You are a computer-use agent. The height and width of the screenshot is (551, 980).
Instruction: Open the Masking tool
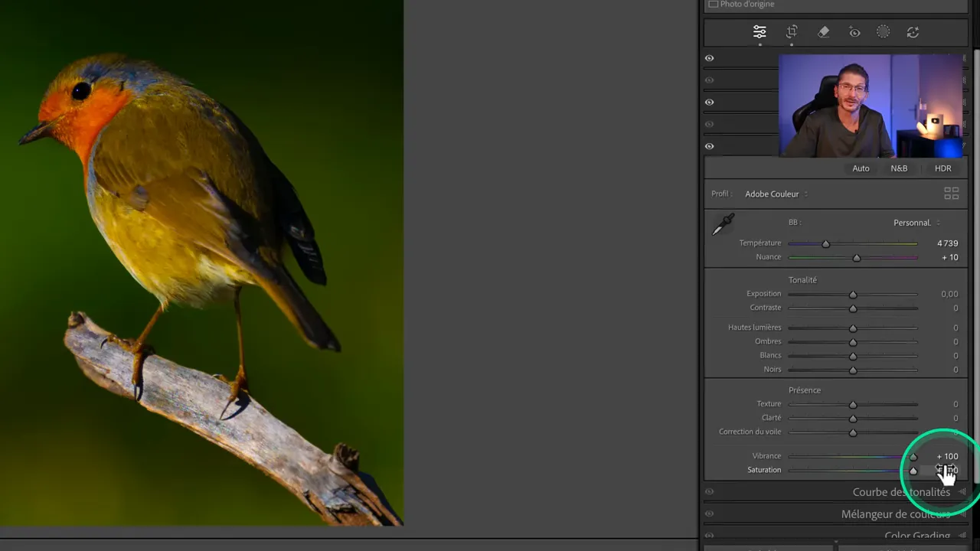[883, 32]
